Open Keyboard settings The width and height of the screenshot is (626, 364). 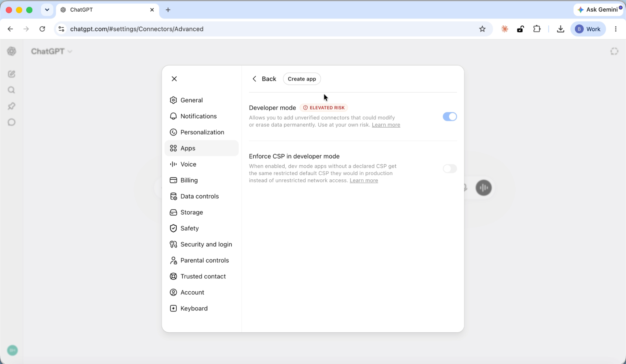tap(201, 308)
